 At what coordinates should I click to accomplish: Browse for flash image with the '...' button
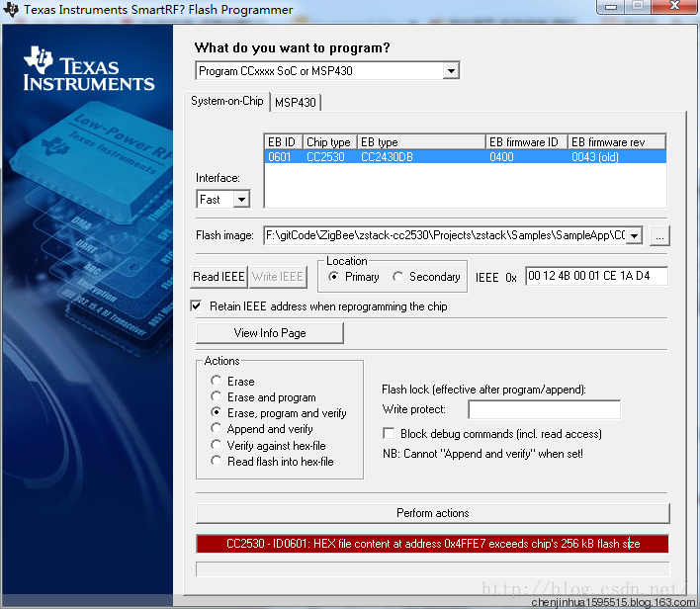[659, 235]
